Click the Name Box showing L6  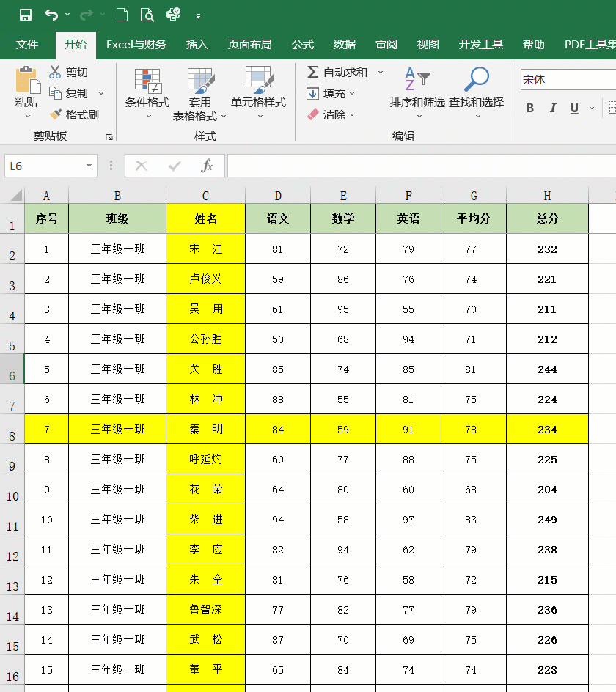(44, 166)
